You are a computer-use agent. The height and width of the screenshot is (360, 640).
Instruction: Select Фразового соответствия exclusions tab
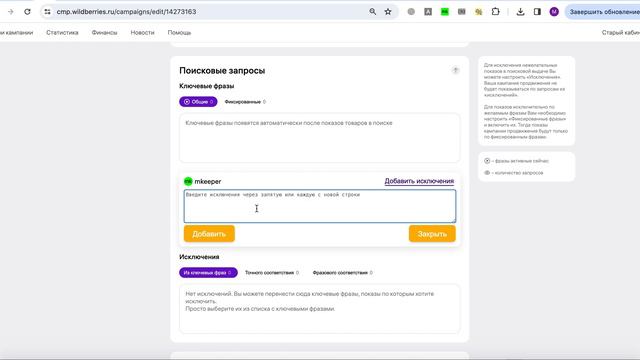coord(342,272)
